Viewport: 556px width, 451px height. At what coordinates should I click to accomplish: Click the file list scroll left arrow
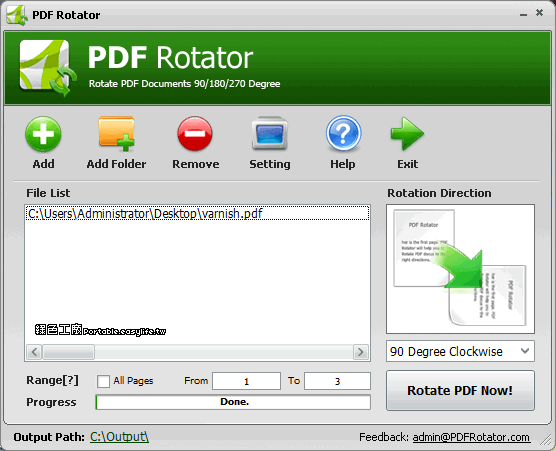[x=34, y=352]
